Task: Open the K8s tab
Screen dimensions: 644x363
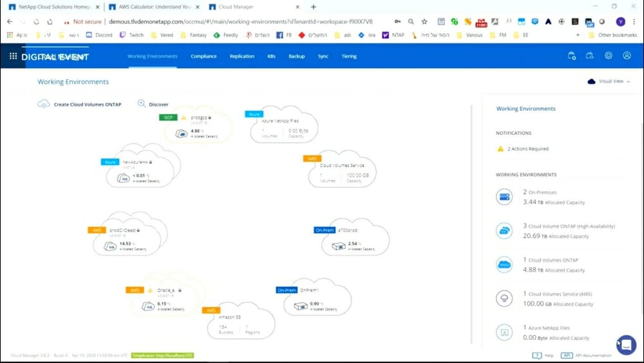Action: point(271,56)
